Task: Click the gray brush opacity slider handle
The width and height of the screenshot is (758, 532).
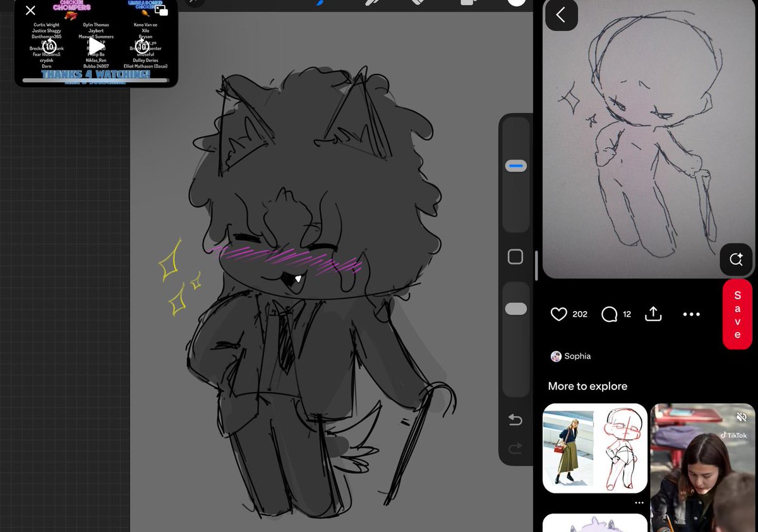Action: tap(516, 309)
